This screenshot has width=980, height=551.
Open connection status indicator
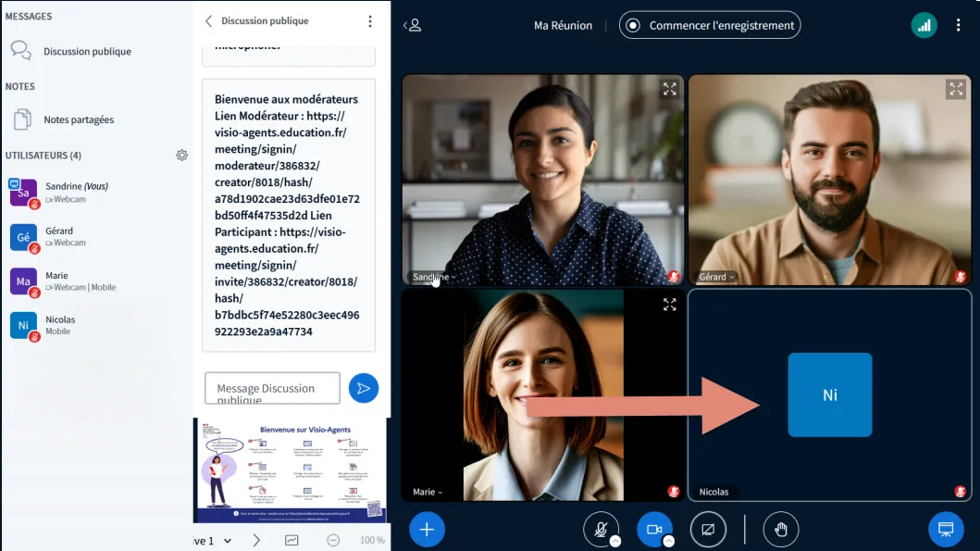coord(924,26)
